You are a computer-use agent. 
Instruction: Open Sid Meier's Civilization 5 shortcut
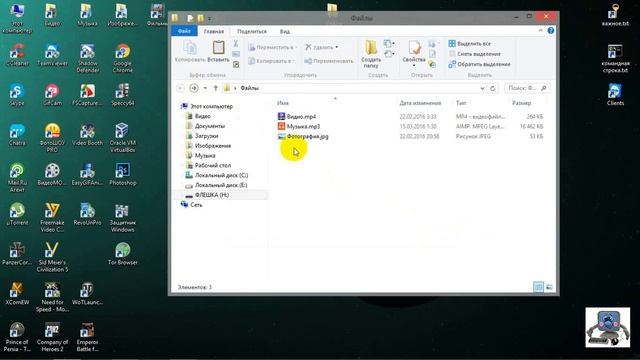[x=52, y=257]
